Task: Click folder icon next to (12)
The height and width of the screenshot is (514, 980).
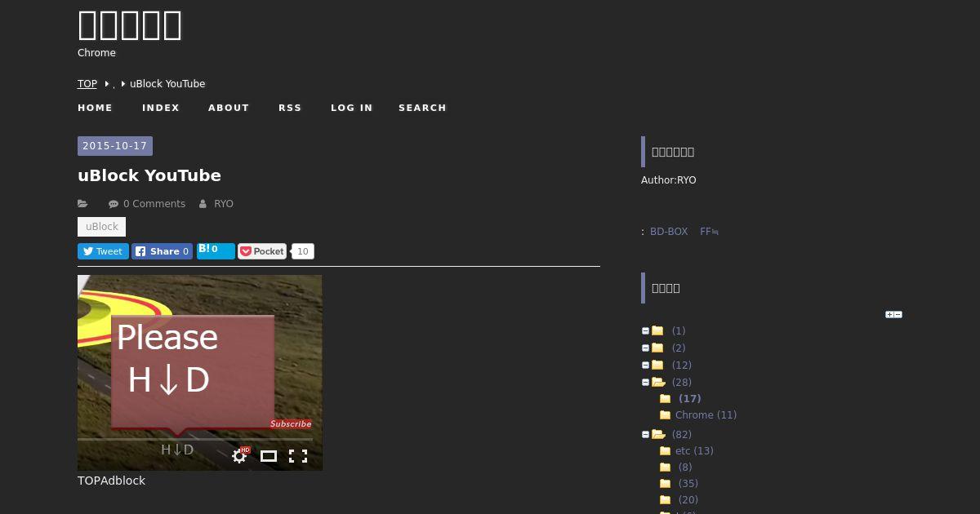Action: coord(657,365)
